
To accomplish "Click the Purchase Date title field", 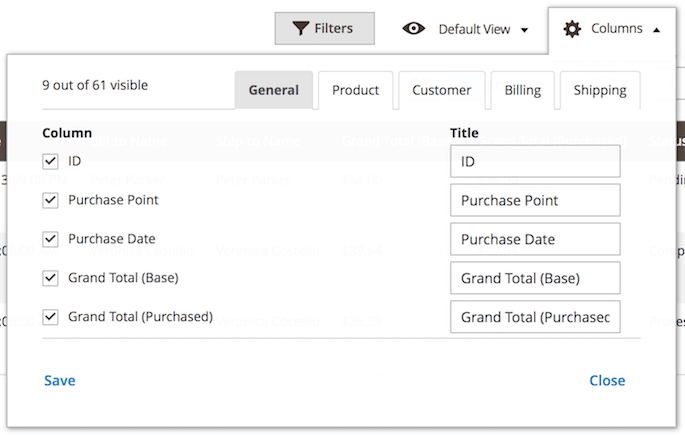I will (535, 239).
